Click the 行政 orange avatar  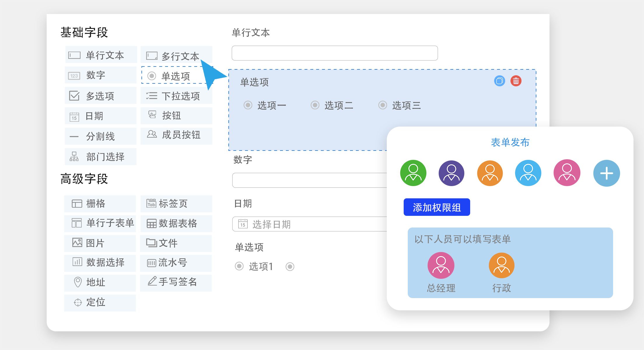(501, 265)
